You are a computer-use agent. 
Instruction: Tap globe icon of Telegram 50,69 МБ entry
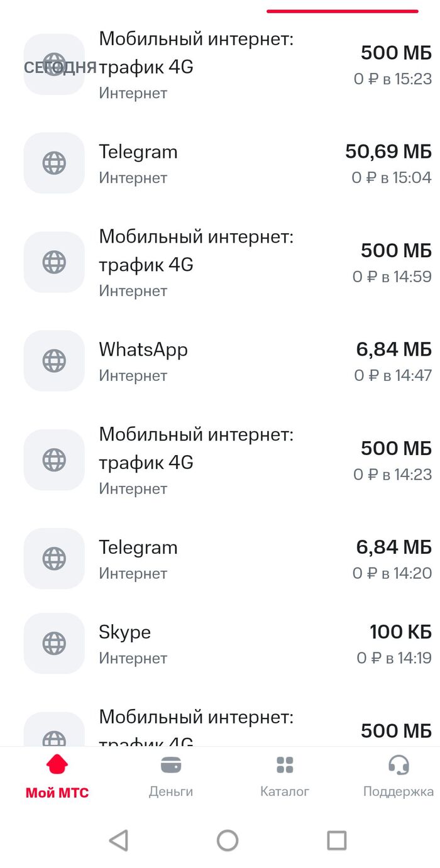click(54, 163)
